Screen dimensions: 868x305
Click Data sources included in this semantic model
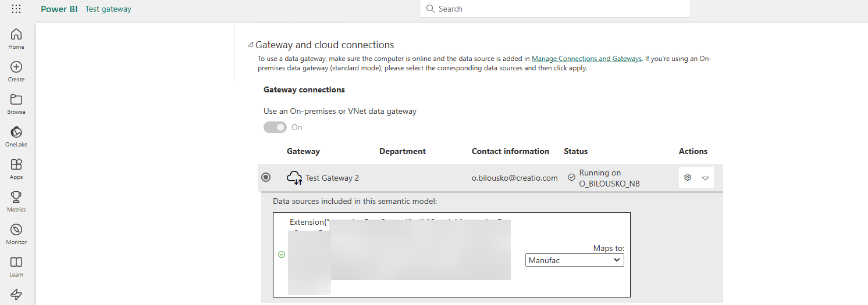click(355, 201)
